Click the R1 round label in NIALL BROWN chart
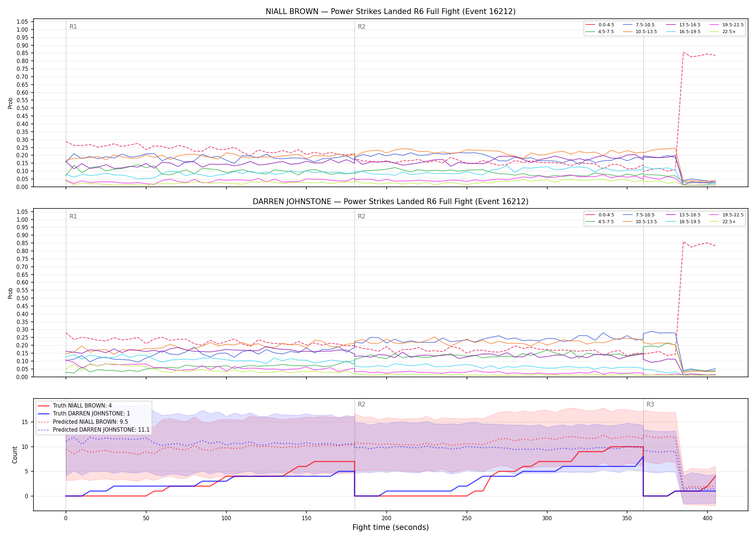 tap(73, 27)
